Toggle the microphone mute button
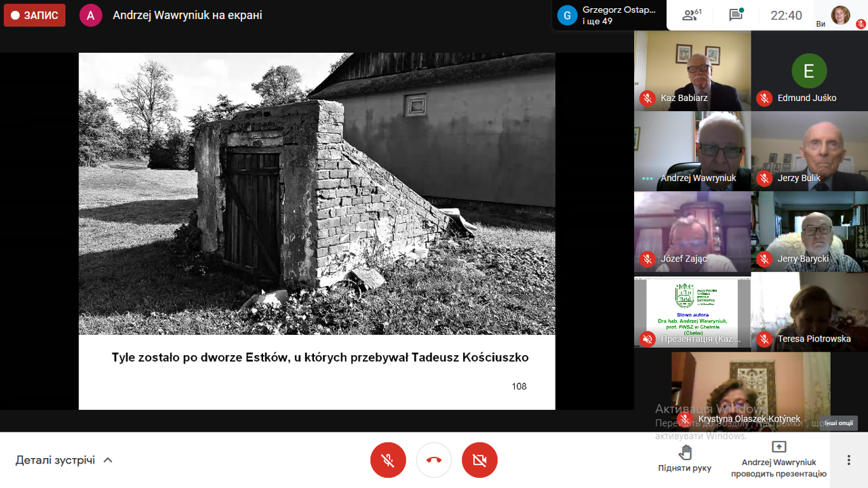The width and height of the screenshot is (868, 488). (x=388, y=460)
